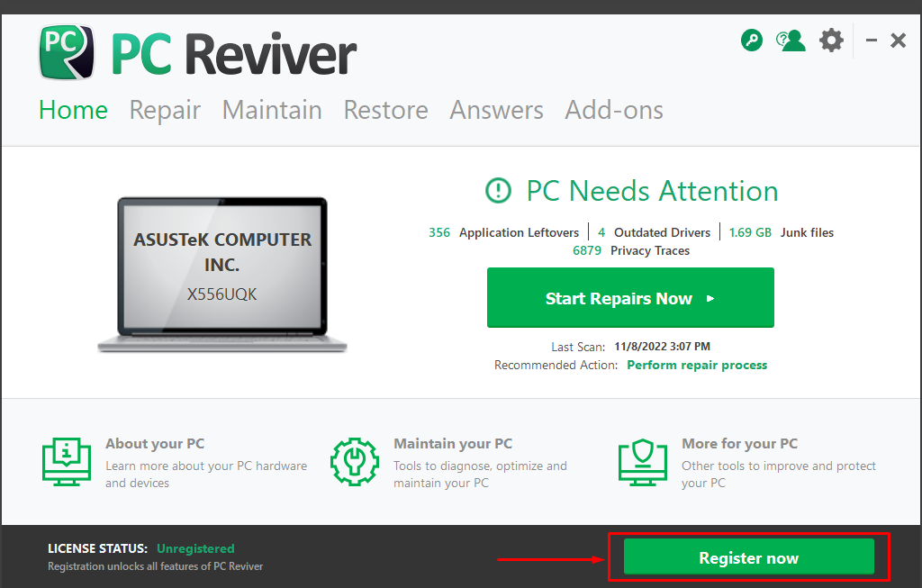Open the More for your PC heading

click(740, 443)
